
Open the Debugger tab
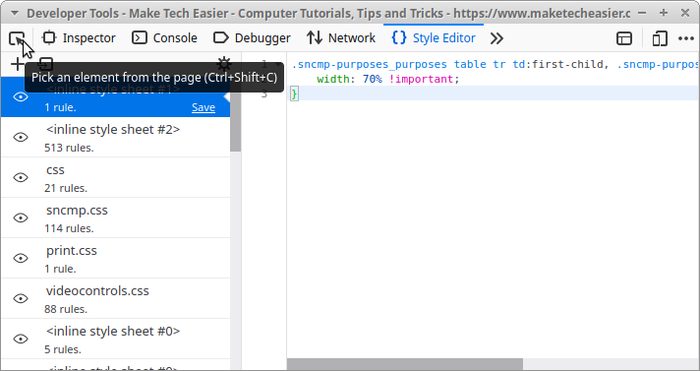[252, 38]
